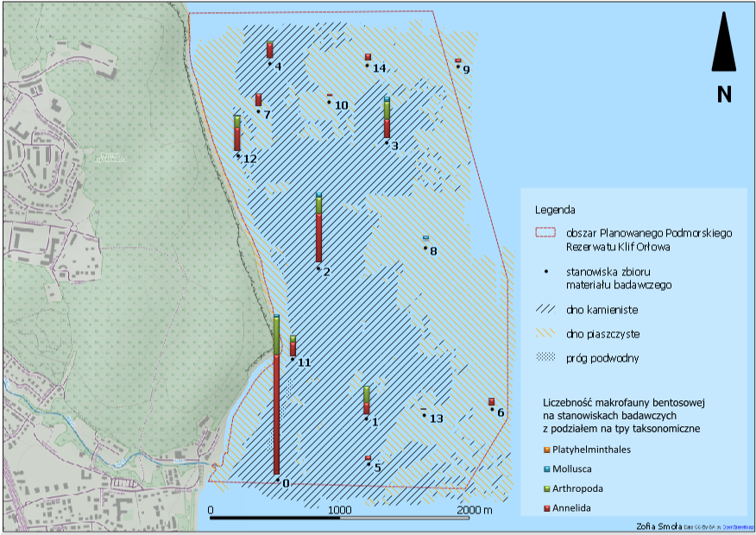Click the north arrow symbol

723,42
